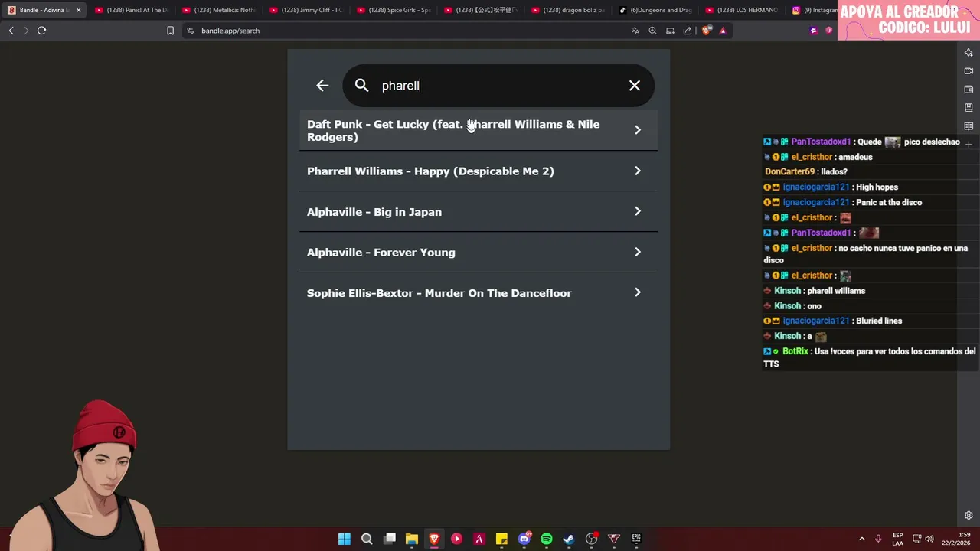Open volume control in system tray
This screenshot has width=980, height=551.
pos(929,539)
